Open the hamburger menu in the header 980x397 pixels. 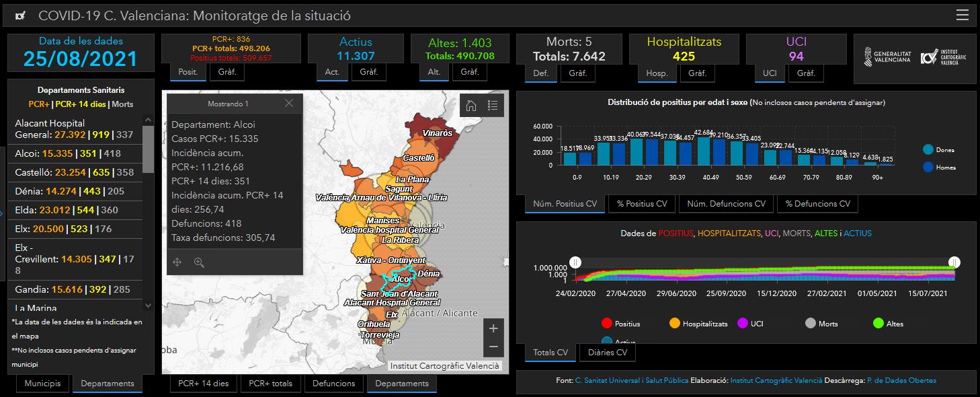click(x=962, y=15)
